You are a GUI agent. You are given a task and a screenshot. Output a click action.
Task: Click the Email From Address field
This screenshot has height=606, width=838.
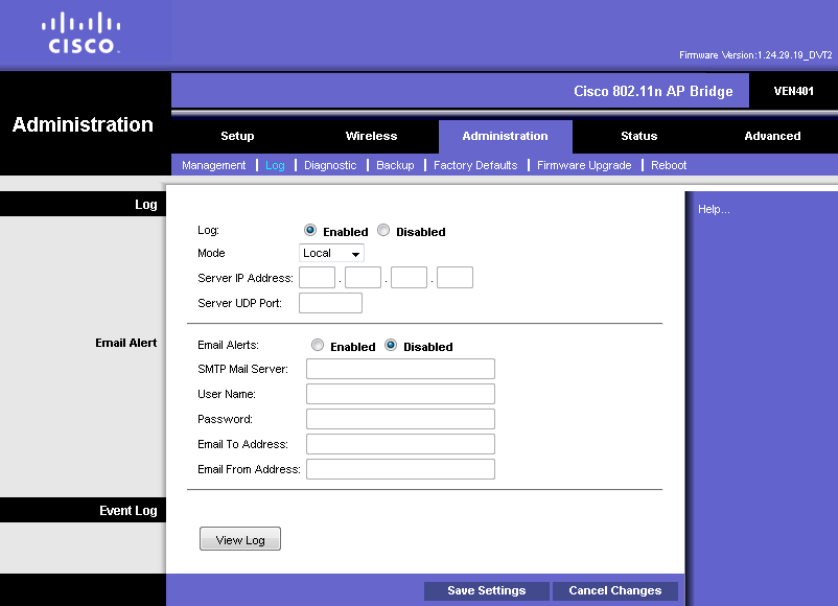click(400, 469)
